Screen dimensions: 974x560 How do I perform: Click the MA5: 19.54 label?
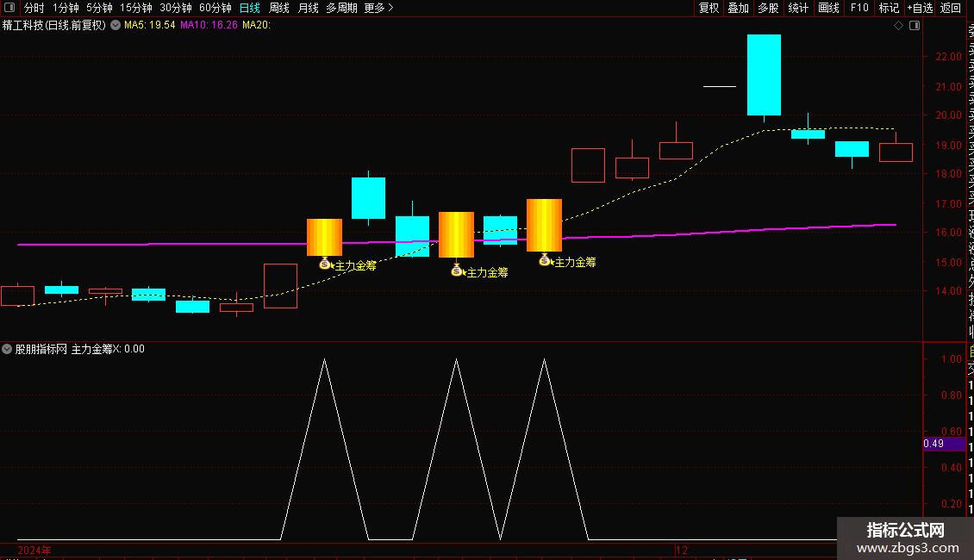pos(150,25)
